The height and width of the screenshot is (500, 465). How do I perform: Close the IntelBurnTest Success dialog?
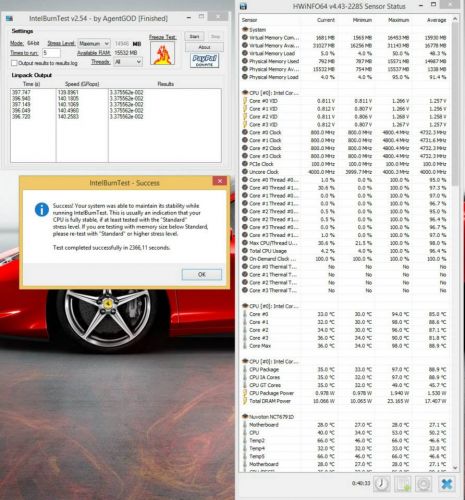220,181
